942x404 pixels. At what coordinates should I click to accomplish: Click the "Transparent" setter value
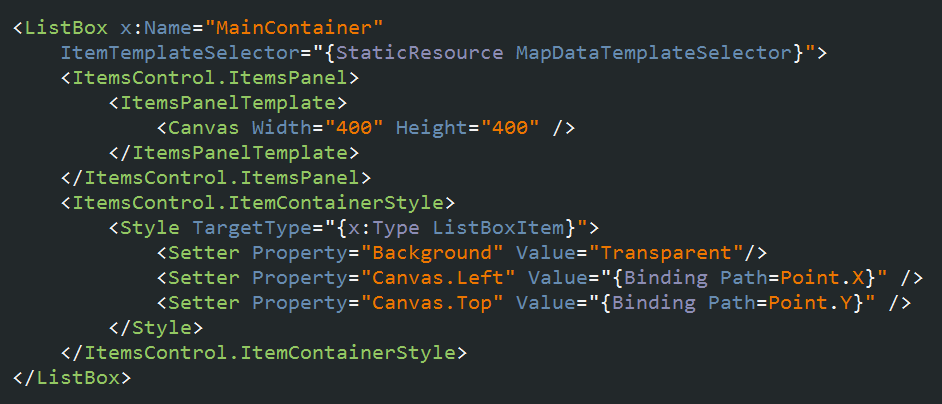tap(667, 253)
